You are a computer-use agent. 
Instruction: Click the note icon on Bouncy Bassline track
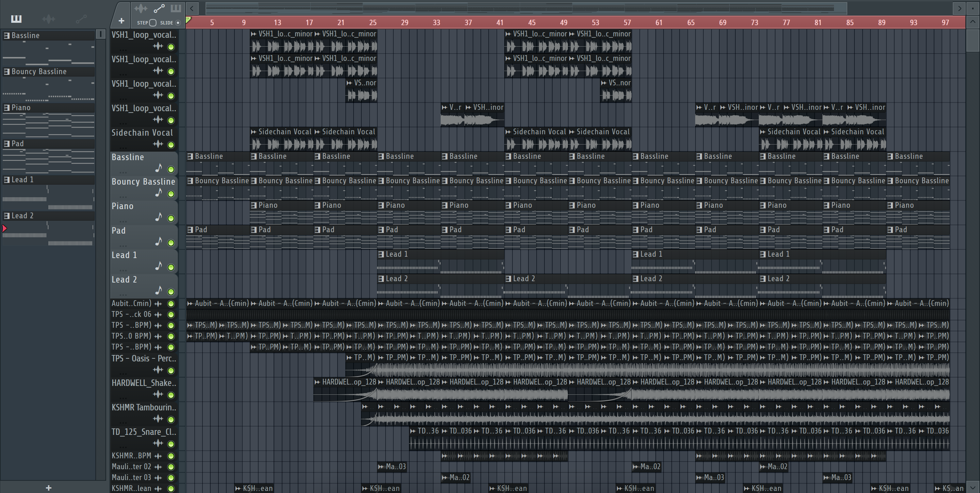click(x=159, y=192)
